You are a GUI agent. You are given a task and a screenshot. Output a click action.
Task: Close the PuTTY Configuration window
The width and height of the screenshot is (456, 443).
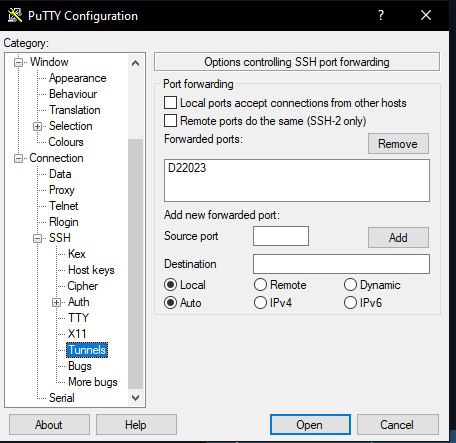click(426, 15)
